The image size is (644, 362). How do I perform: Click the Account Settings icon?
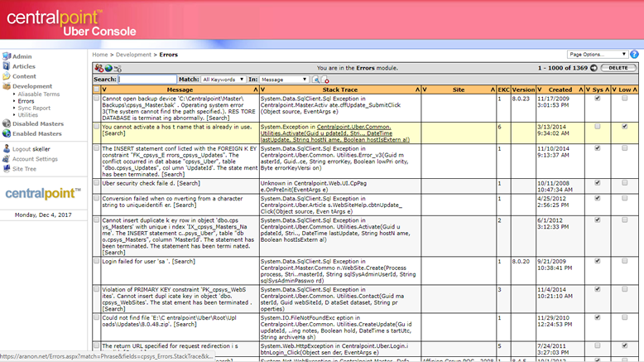coord(7,158)
